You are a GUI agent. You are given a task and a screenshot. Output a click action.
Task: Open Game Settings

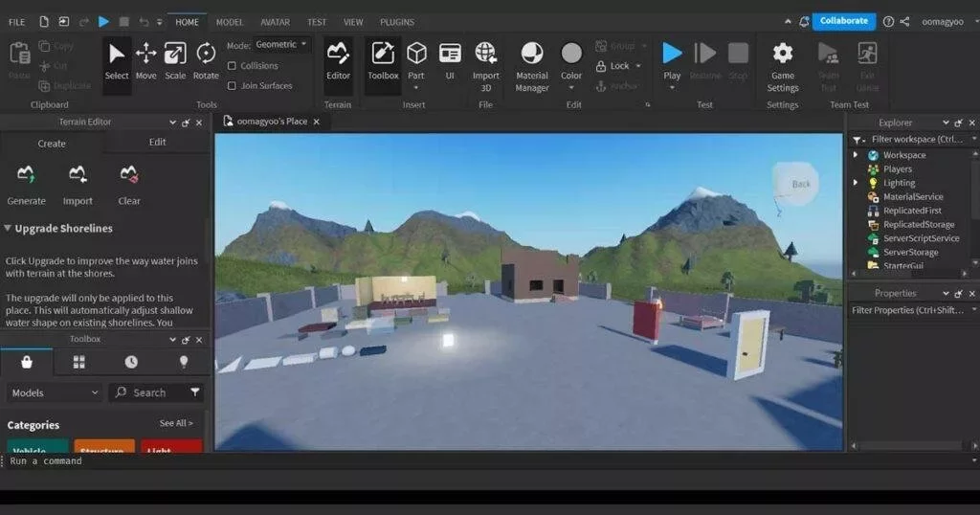coord(783,66)
